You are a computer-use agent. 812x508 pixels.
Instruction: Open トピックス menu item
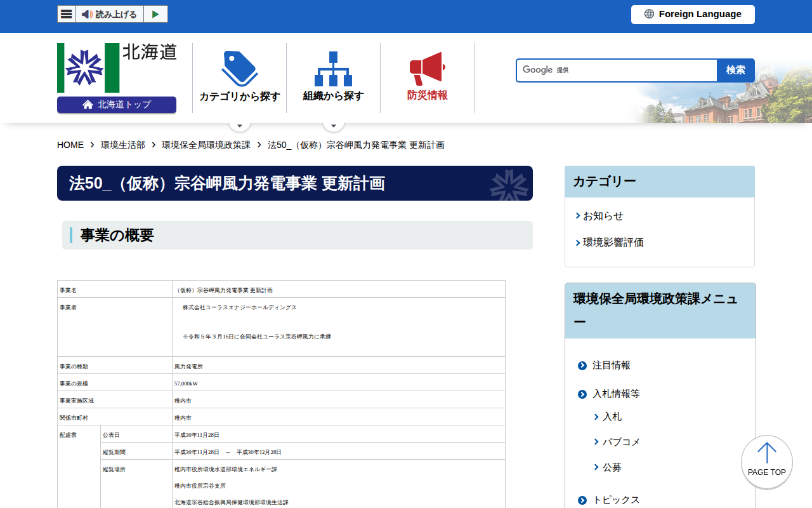coord(616,500)
